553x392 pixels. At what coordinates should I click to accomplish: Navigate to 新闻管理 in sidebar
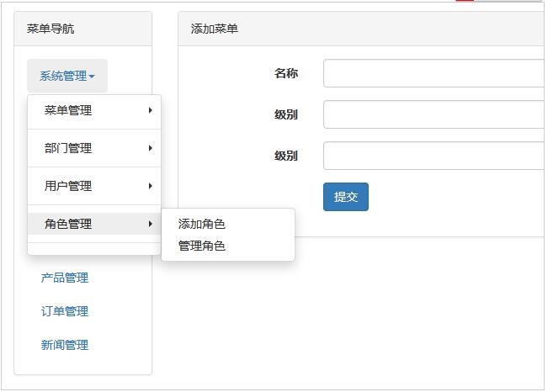tap(65, 345)
